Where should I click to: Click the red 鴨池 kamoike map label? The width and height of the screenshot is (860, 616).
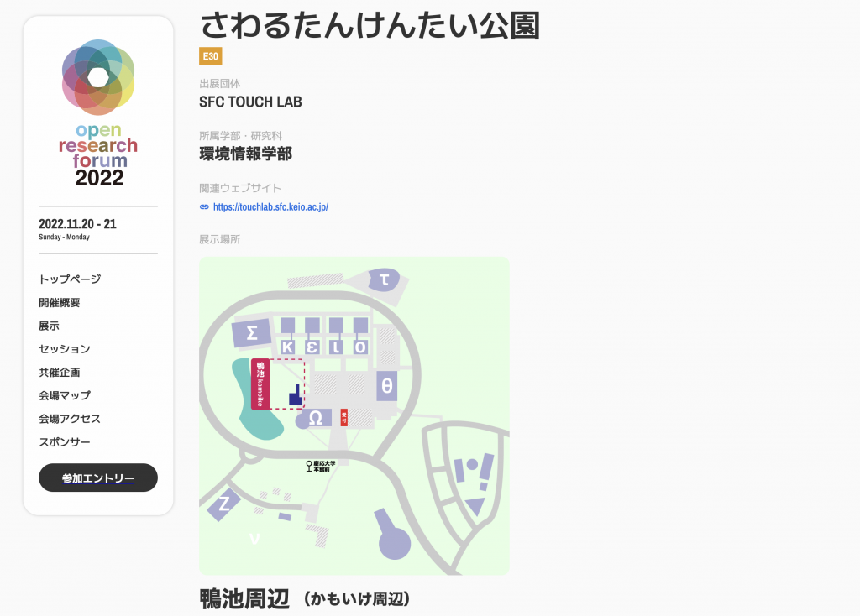click(260, 384)
